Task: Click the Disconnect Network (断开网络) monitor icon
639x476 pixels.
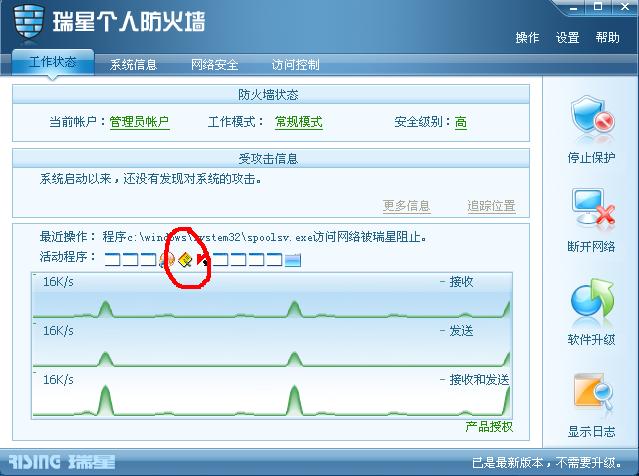Action: 593,207
